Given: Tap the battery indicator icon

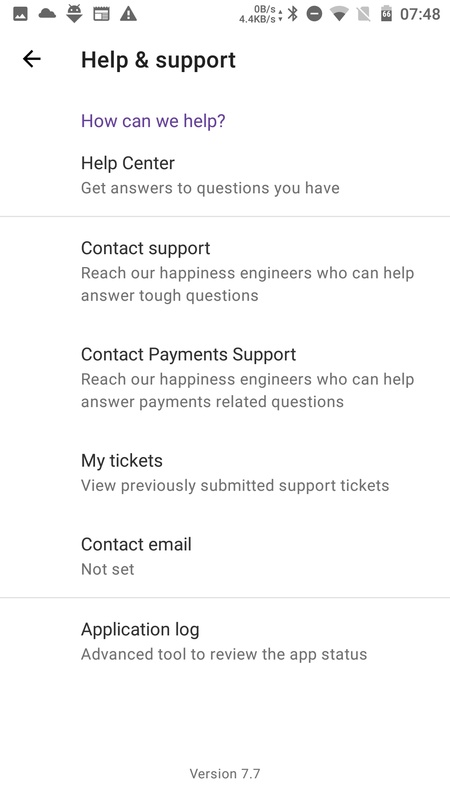Looking at the screenshot, I should 386,14.
